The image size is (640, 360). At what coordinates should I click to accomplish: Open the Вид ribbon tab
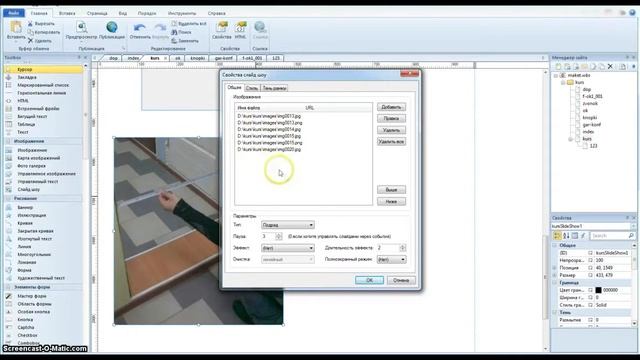click(122, 13)
